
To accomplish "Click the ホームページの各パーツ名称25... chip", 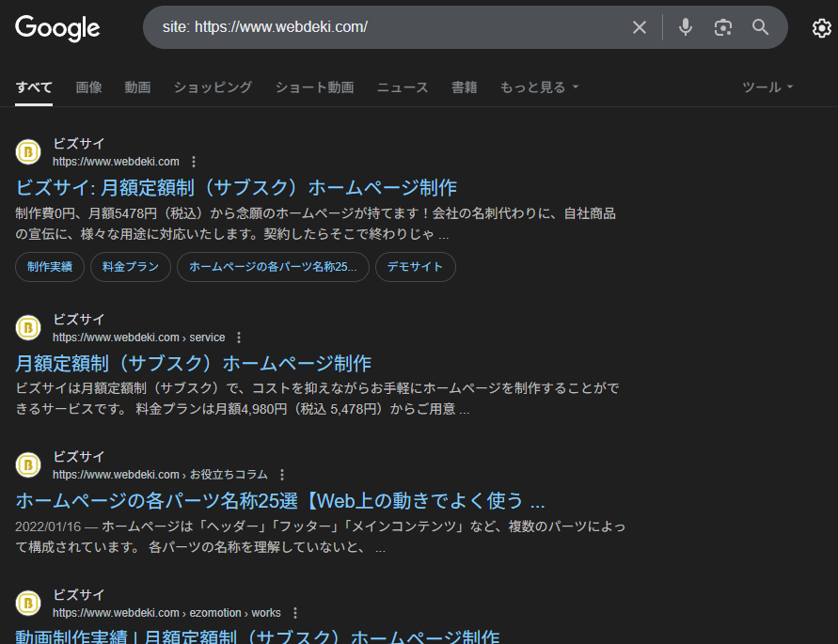I will pyautogui.click(x=273, y=267).
